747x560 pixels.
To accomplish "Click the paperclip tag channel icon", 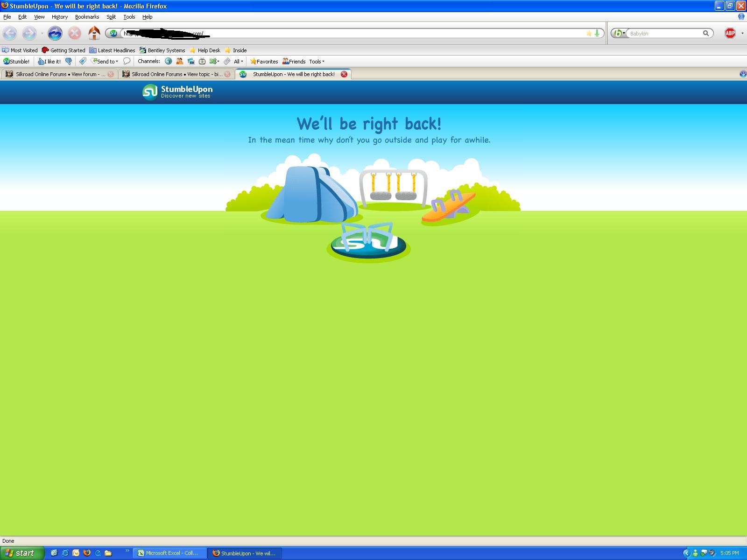I will coord(227,61).
